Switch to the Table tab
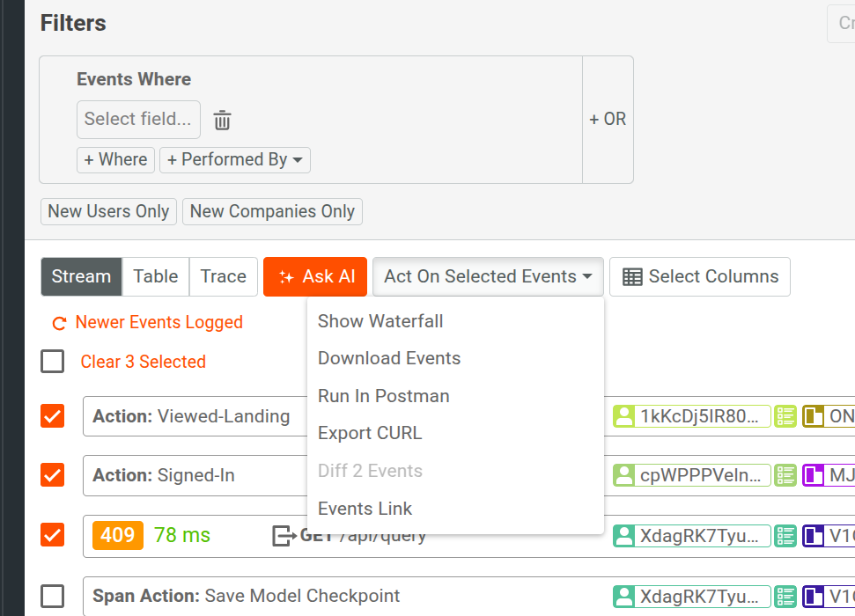Viewport: 855px width, 616px height. [155, 276]
